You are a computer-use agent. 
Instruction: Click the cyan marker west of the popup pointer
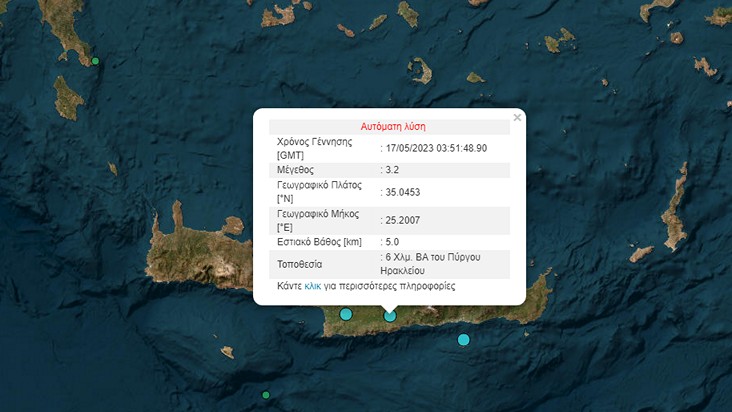click(x=346, y=314)
